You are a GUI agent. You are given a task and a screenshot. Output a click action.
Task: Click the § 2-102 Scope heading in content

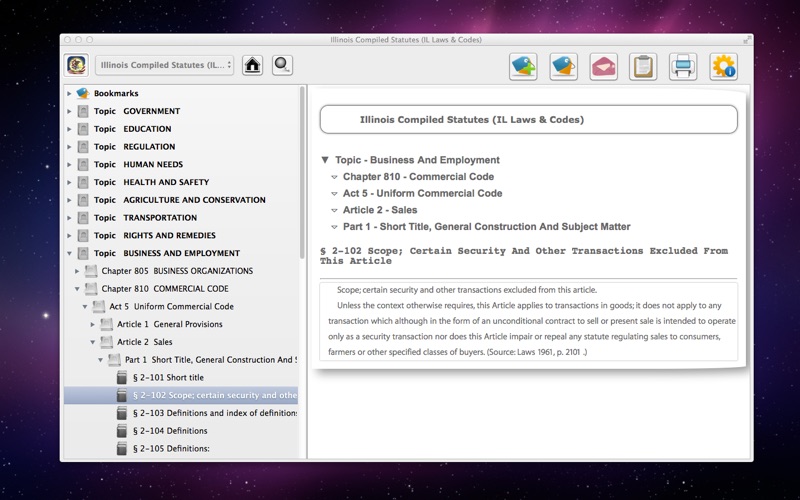tap(524, 256)
